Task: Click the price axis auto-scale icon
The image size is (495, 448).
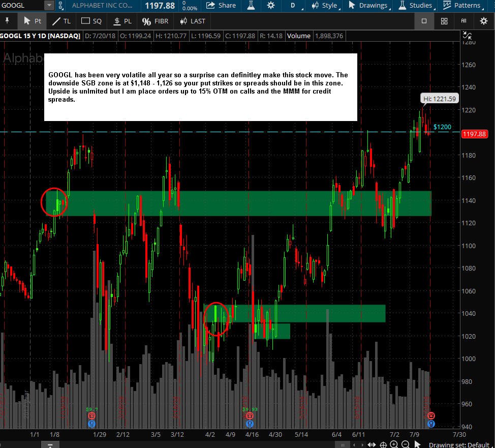Action: pos(467,36)
